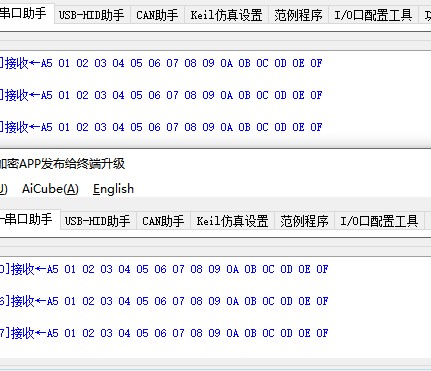Switch language via the English menu
The height and width of the screenshot is (371, 431).
[x=113, y=189]
